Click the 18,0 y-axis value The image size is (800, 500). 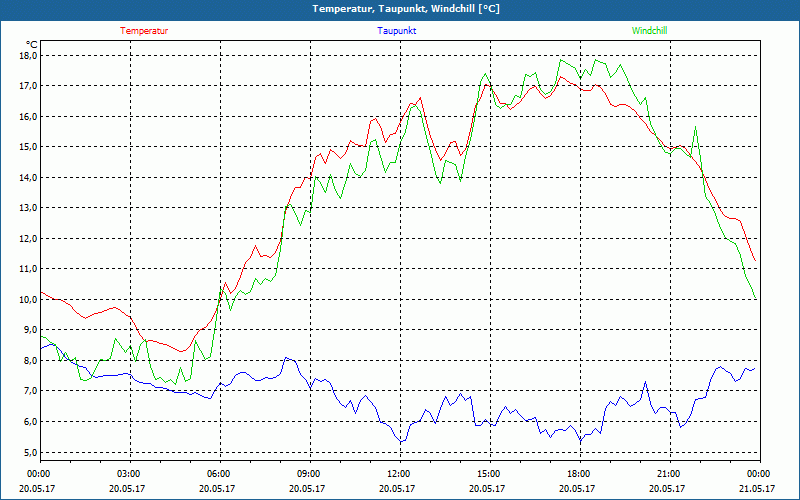28,55
